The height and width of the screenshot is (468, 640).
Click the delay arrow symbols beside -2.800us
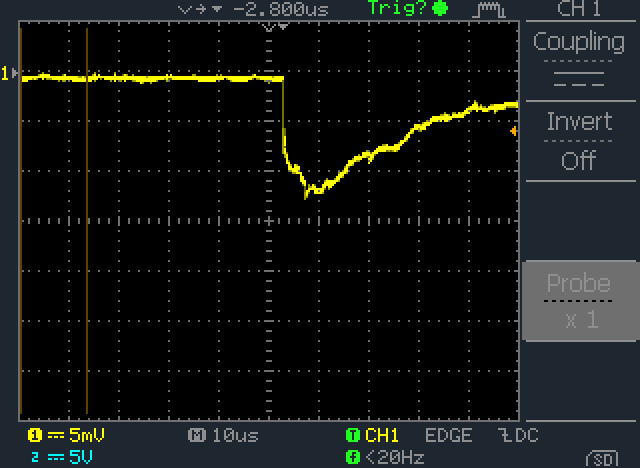(200, 9)
